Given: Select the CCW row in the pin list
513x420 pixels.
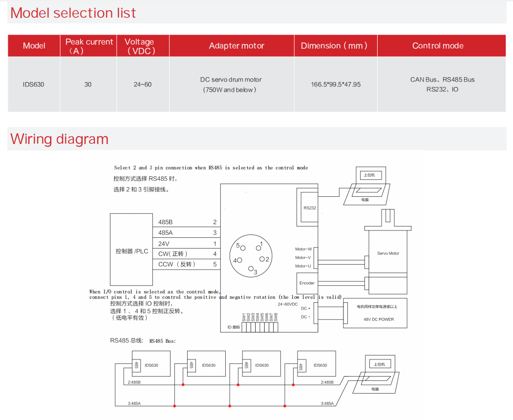Looking at the screenshot, I should 185,264.
